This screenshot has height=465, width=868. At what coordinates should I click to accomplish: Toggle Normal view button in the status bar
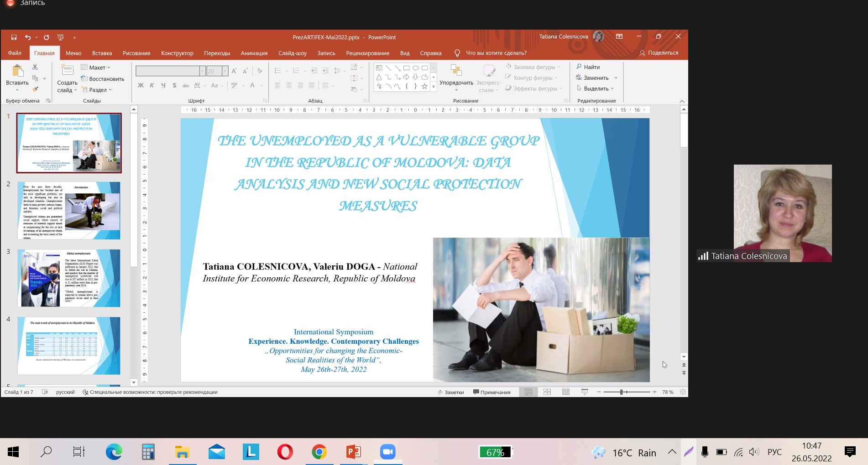click(x=528, y=392)
